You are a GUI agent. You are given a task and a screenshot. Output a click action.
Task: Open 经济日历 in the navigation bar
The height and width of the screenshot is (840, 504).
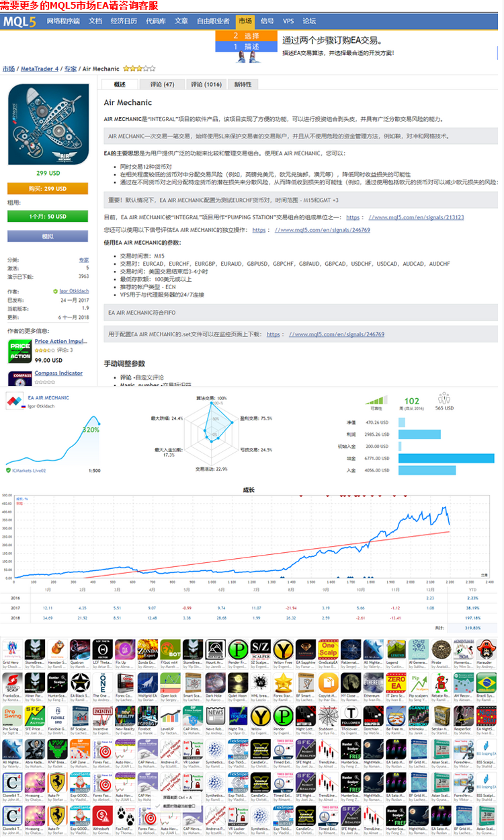(x=124, y=22)
